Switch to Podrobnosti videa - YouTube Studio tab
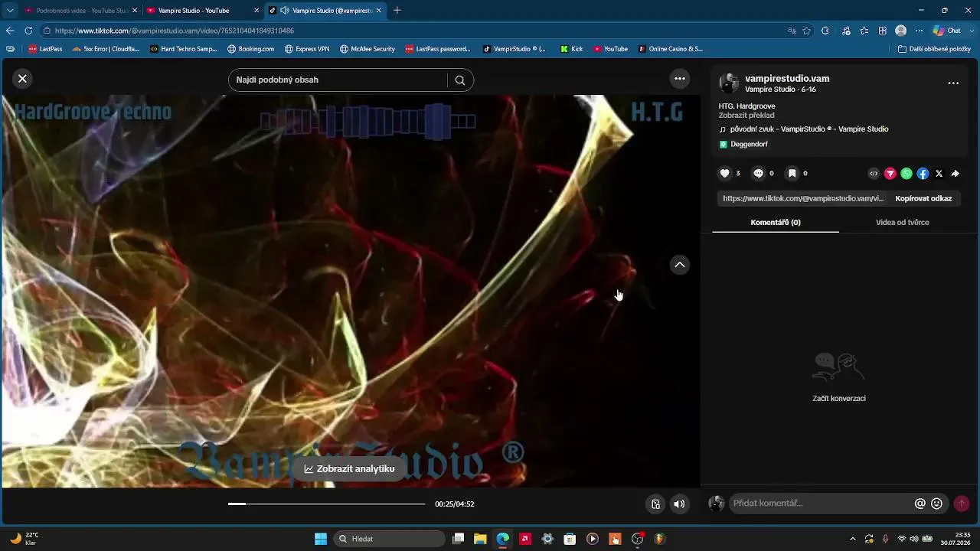 pyautogui.click(x=80, y=11)
